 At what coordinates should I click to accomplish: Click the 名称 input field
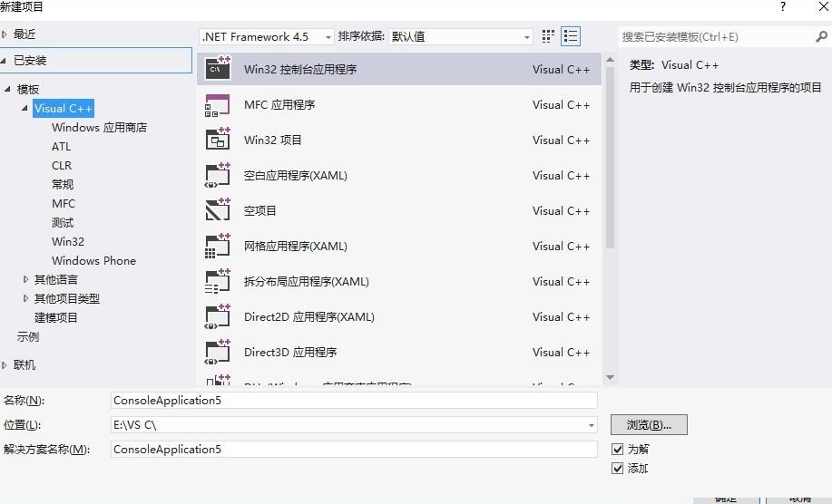pyautogui.click(x=354, y=400)
